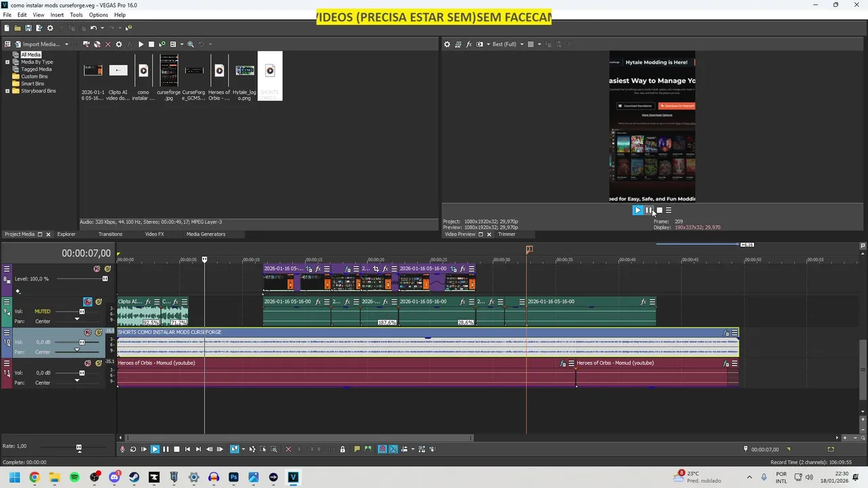
Task: Click the Record microphone icon in transport bar
Action: point(122,449)
